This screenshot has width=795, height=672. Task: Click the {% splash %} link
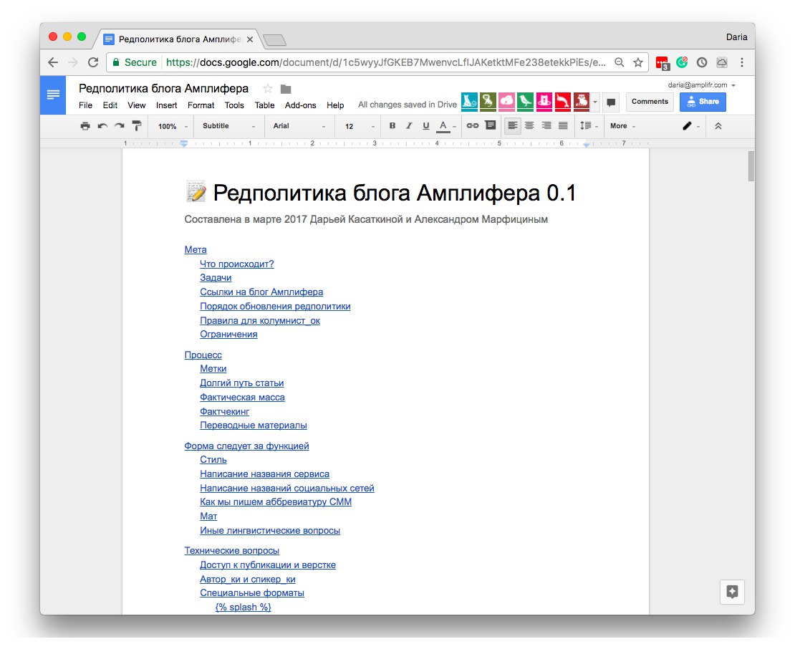pyautogui.click(x=244, y=607)
